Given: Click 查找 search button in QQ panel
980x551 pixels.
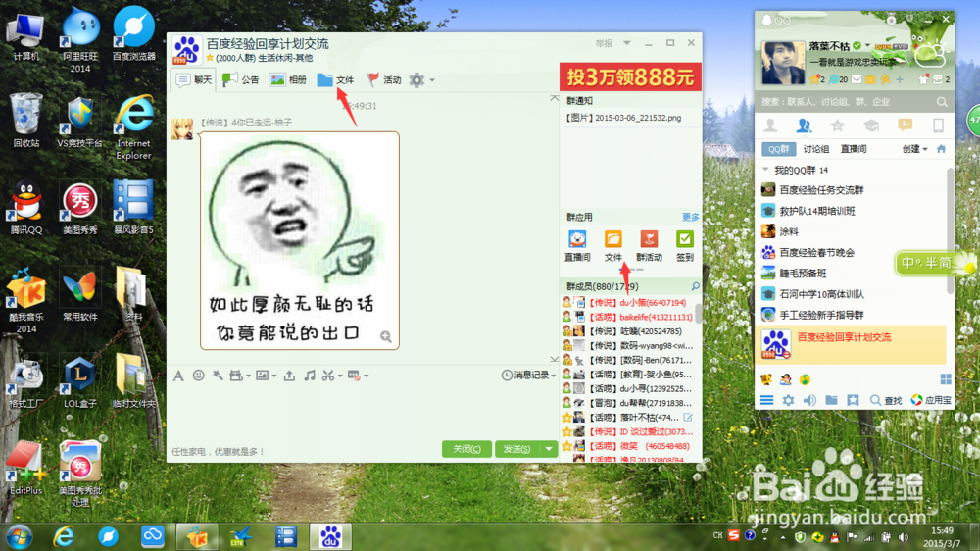Looking at the screenshot, I should click(x=887, y=400).
